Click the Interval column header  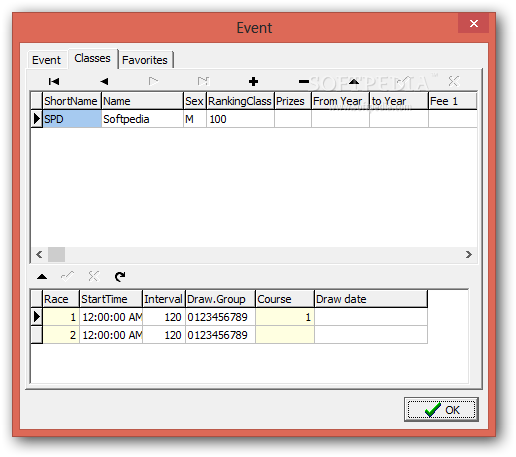coord(164,299)
